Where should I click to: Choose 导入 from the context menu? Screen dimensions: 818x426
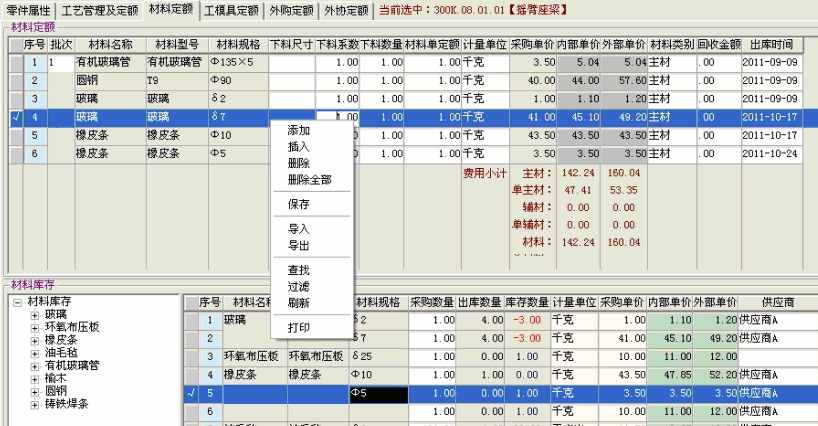(x=298, y=229)
